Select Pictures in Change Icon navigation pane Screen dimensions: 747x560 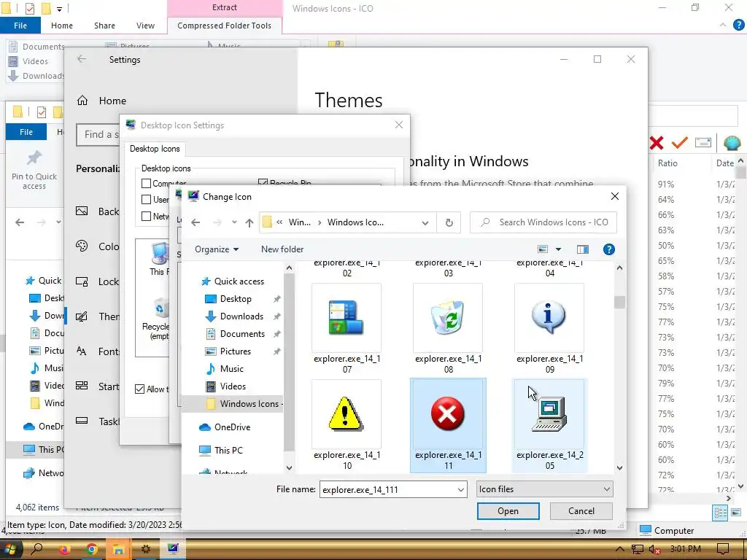coord(228,351)
